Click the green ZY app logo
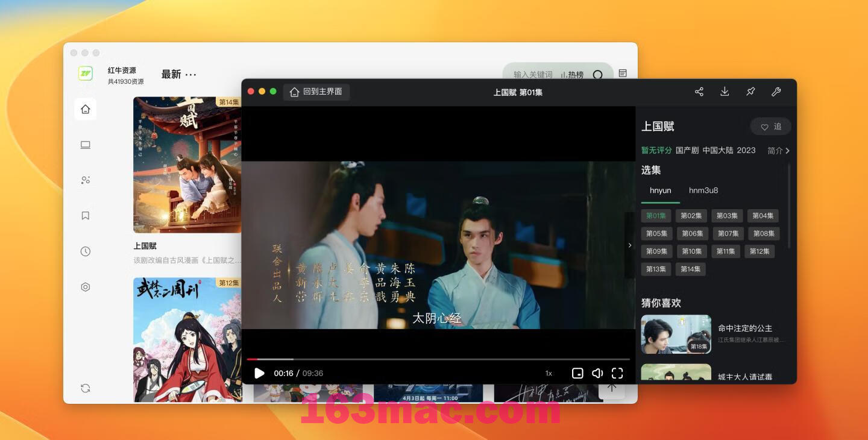This screenshot has width=868, height=440. click(x=85, y=74)
